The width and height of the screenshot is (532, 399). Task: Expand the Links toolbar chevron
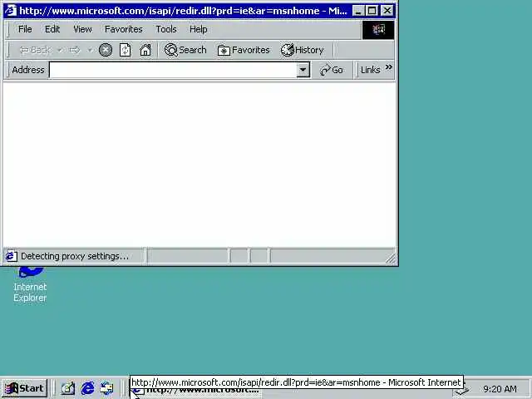(x=389, y=67)
